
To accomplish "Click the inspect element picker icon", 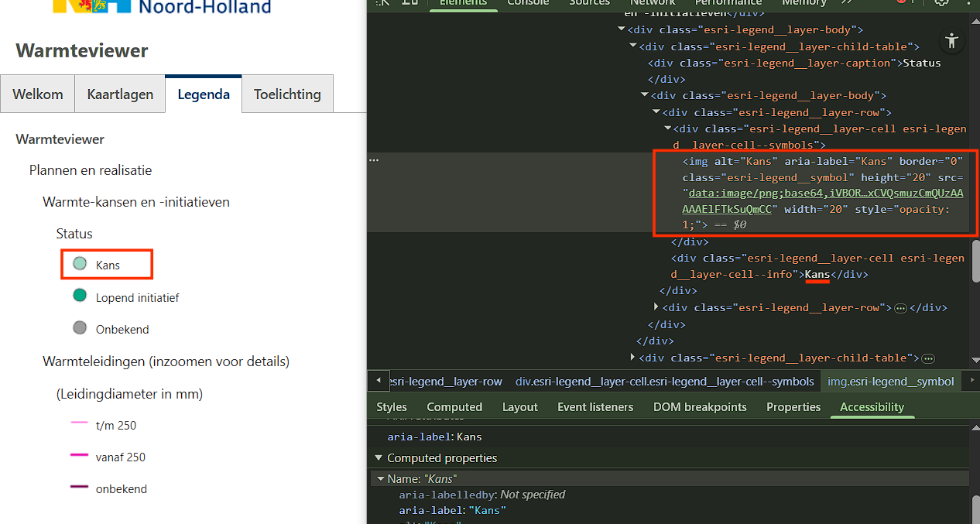I will pyautogui.click(x=382, y=2).
